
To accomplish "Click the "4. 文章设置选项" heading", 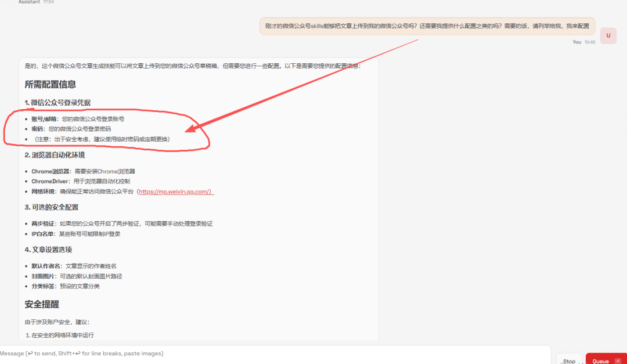I will pos(48,250).
